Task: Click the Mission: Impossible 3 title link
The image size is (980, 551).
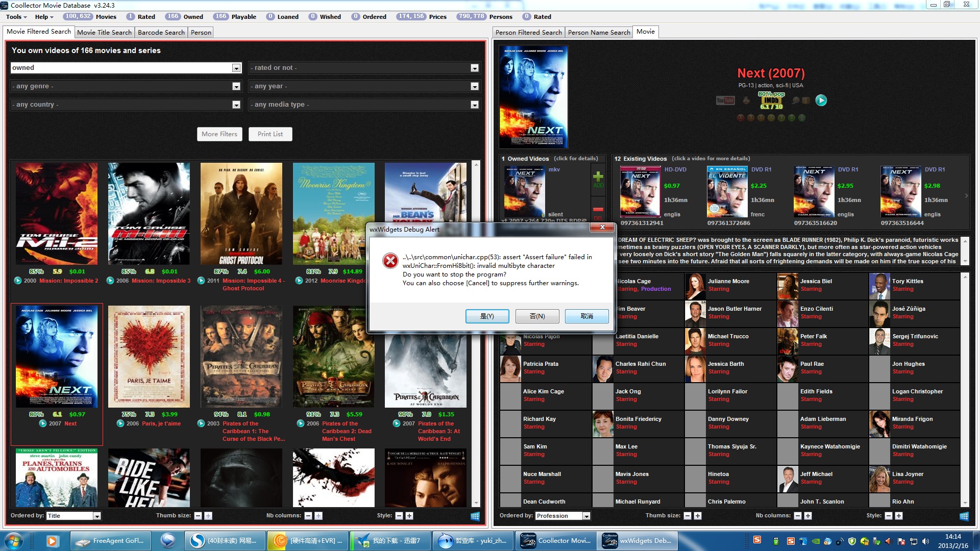Action: (161, 281)
